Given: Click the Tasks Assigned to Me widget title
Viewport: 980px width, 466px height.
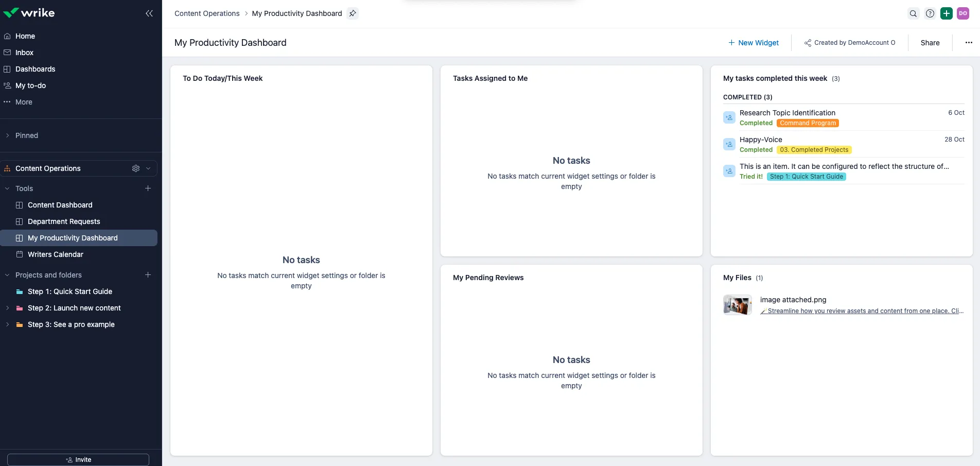Looking at the screenshot, I should click(490, 78).
